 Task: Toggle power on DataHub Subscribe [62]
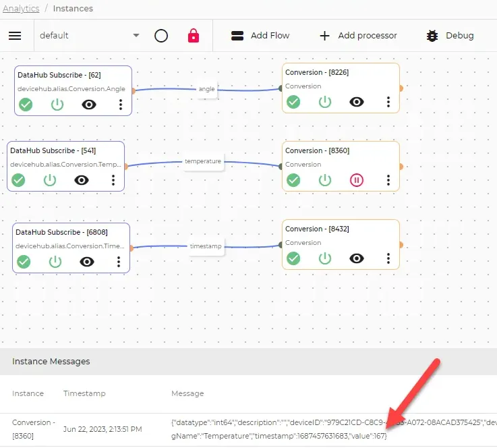tap(57, 105)
